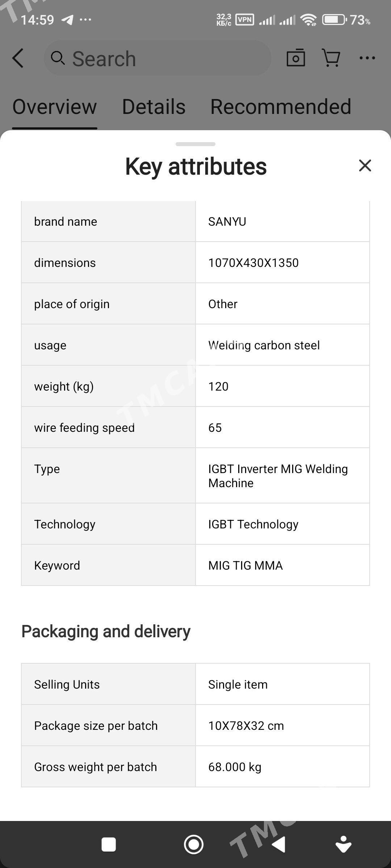Open the three-dot more options menu
The height and width of the screenshot is (868, 391).
coord(367,58)
